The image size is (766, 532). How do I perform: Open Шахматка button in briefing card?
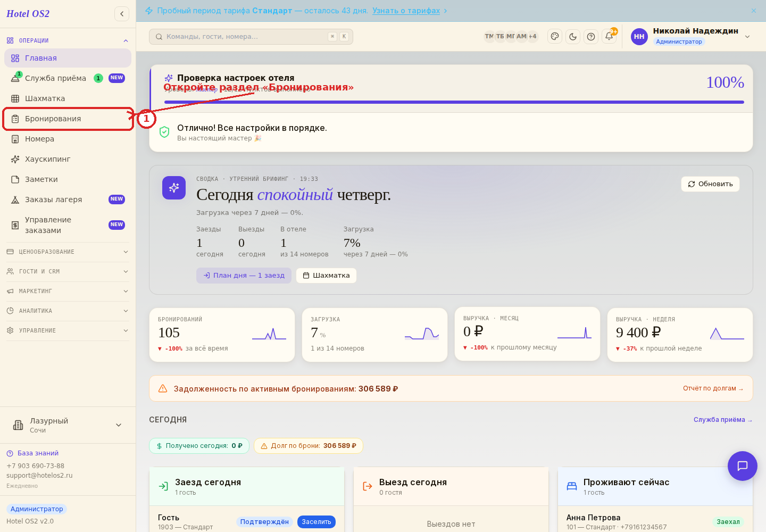tap(326, 276)
